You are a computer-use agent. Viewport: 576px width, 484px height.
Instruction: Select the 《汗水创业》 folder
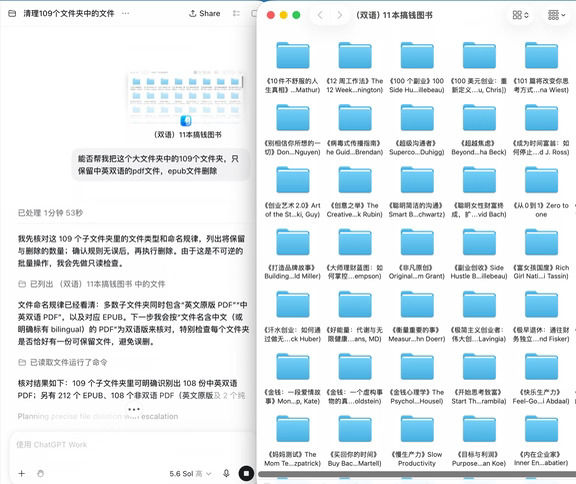tap(293, 304)
